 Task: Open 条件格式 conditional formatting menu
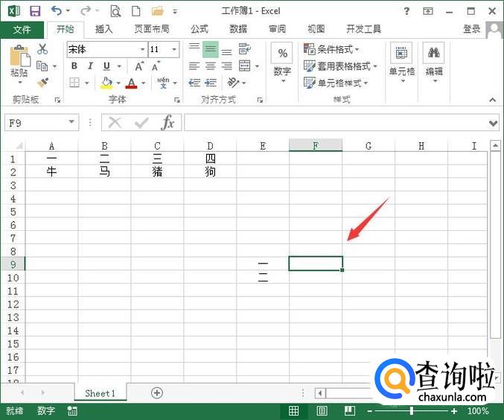(x=331, y=49)
